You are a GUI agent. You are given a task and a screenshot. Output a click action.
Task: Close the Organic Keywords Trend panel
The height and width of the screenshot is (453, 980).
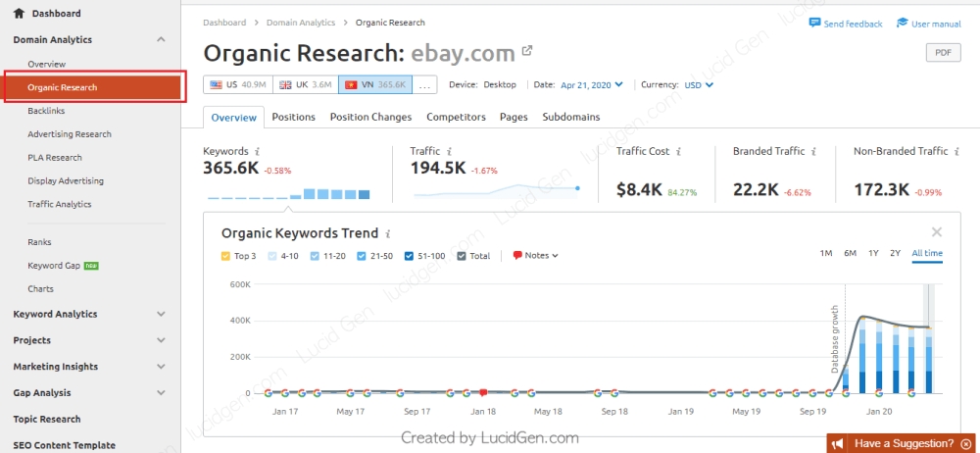[936, 232]
